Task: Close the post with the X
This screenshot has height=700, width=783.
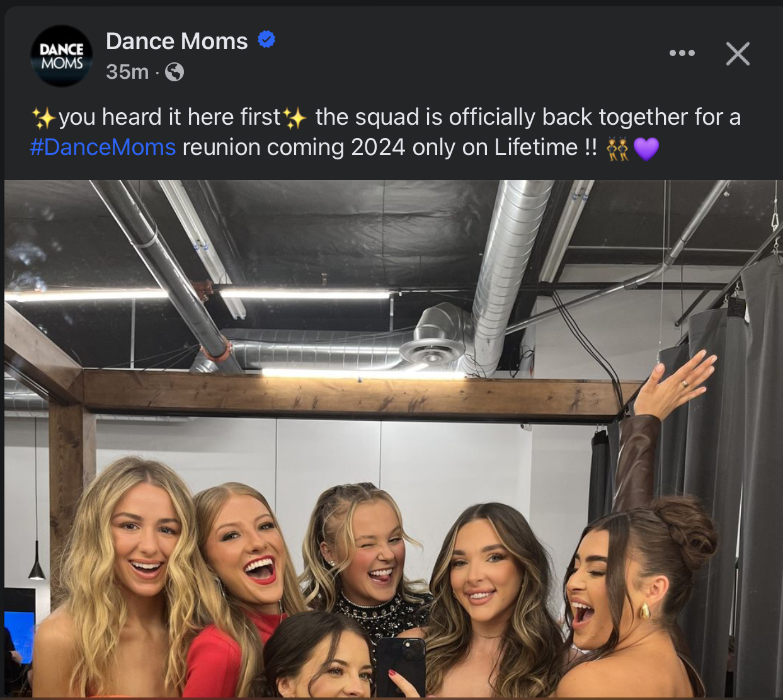Action: click(738, 54)
